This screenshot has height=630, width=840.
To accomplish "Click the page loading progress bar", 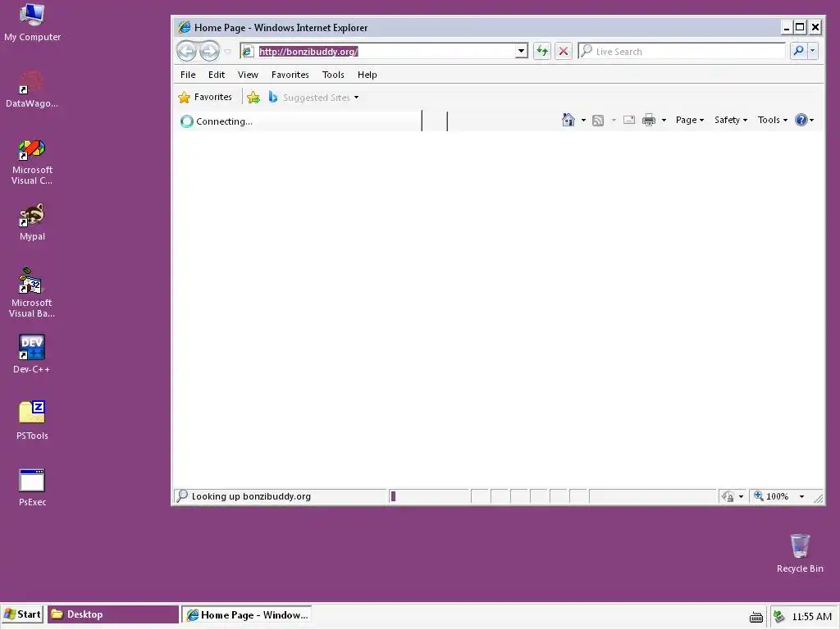I will tap(429, 496).
